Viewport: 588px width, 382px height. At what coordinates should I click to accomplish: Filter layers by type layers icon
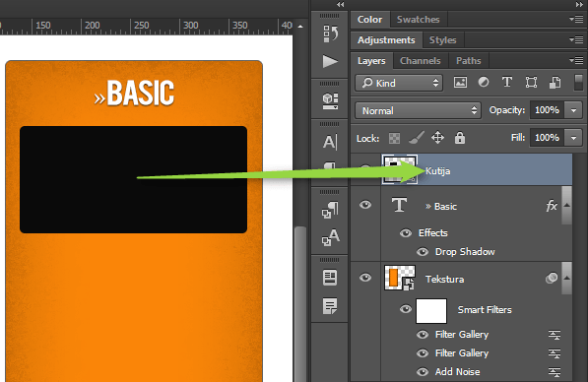click(507, 82)
